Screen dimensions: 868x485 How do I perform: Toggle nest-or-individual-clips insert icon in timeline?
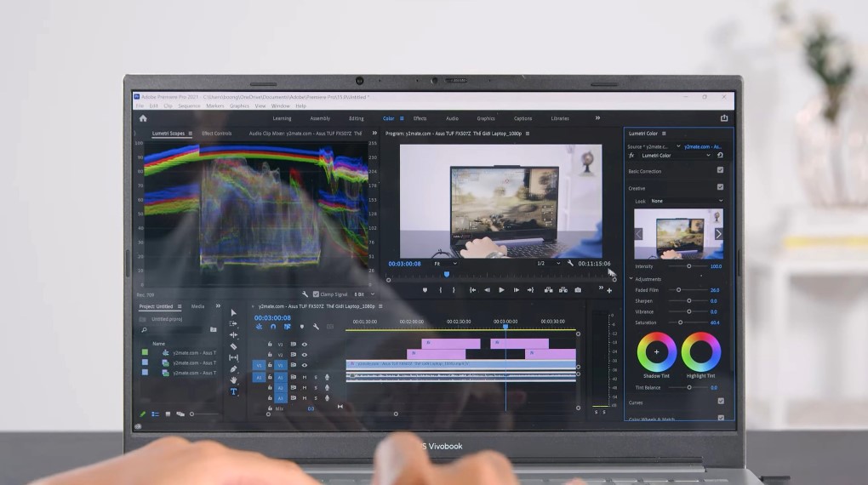pyautogui.click(x=259, y=327)
